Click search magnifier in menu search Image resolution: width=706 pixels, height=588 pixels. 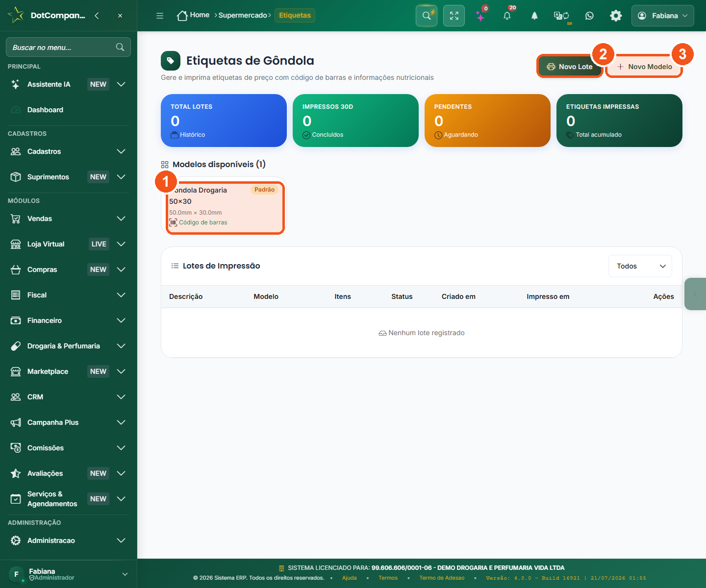click(x=120, y=47)
